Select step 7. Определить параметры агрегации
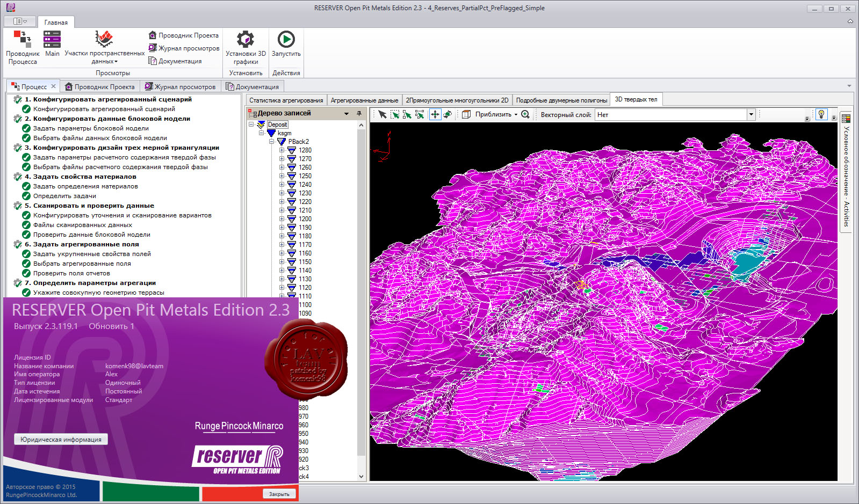 (90, 283)
